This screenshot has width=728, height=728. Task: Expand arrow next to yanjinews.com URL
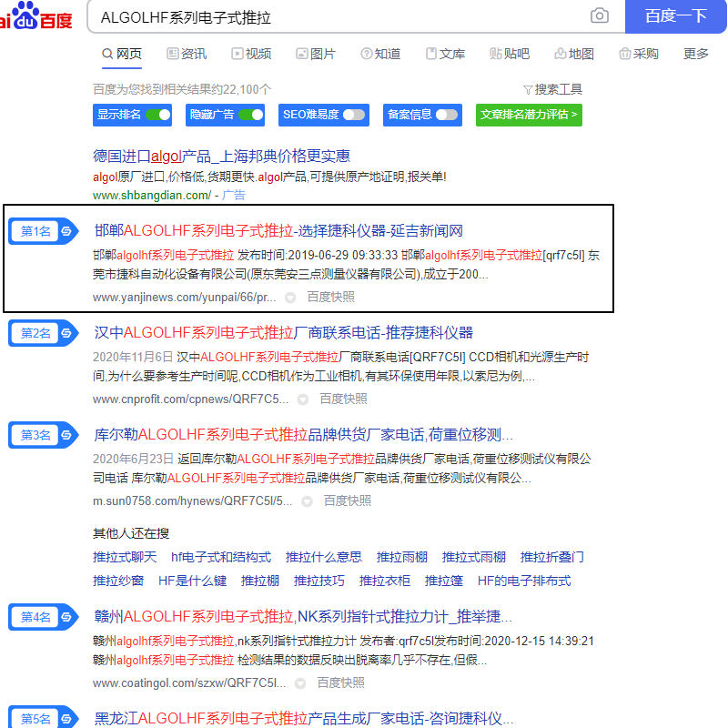coord(290,298)
